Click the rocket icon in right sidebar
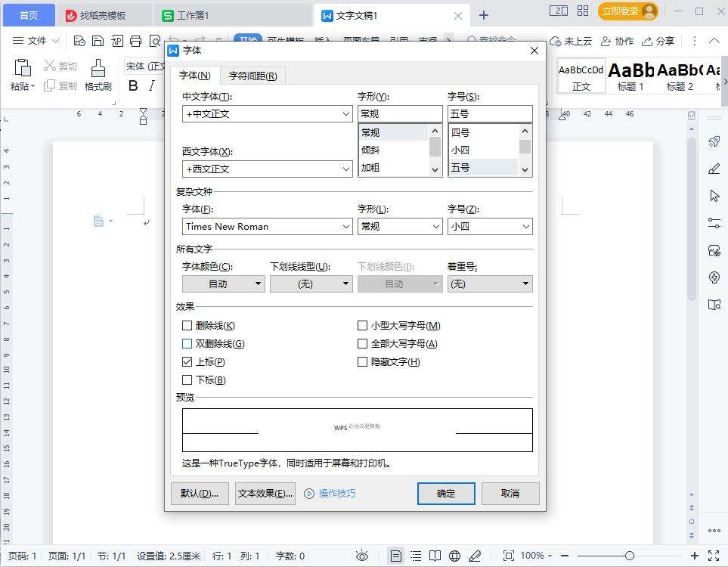The image size is (728, 567). point(714,141)
